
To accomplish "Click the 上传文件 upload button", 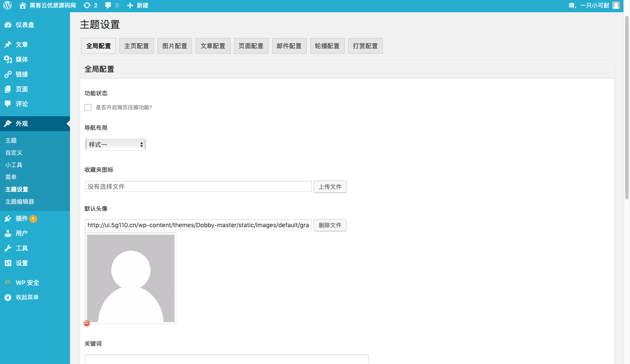I will pos(330,187).
